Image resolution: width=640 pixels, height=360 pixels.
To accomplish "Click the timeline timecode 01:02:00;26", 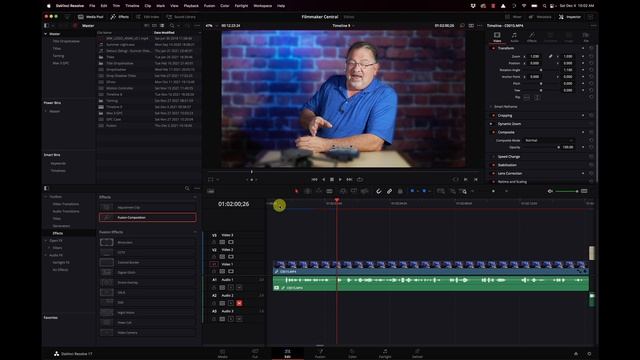I will point(233,204).
